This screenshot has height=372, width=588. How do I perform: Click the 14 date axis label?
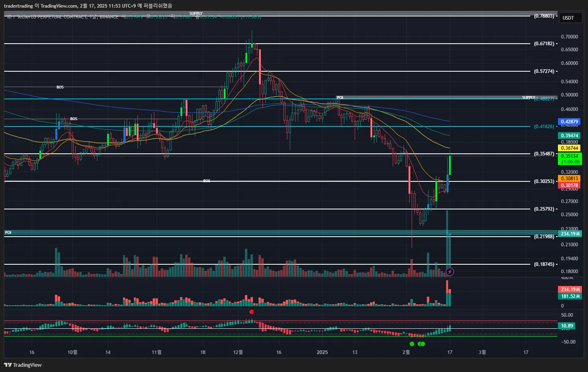(108, 352)
